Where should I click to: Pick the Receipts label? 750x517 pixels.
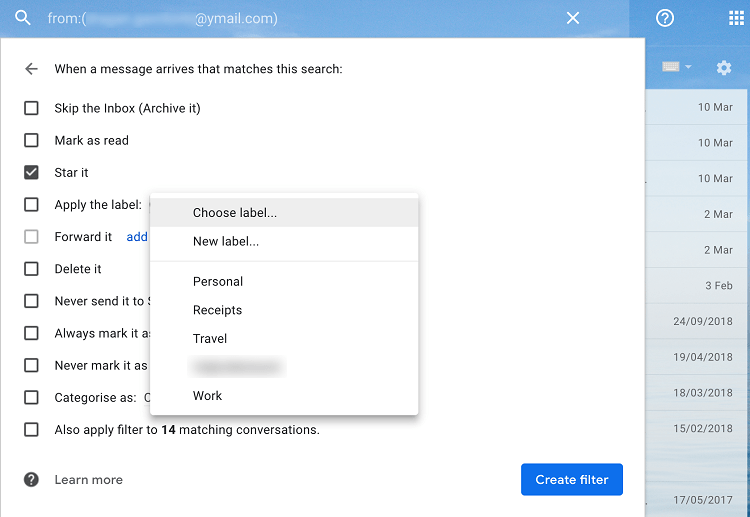pos(217,310)
